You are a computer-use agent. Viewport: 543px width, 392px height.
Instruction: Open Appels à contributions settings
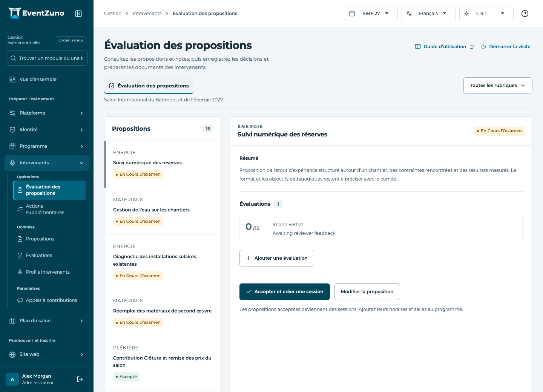tap(50, 300)
